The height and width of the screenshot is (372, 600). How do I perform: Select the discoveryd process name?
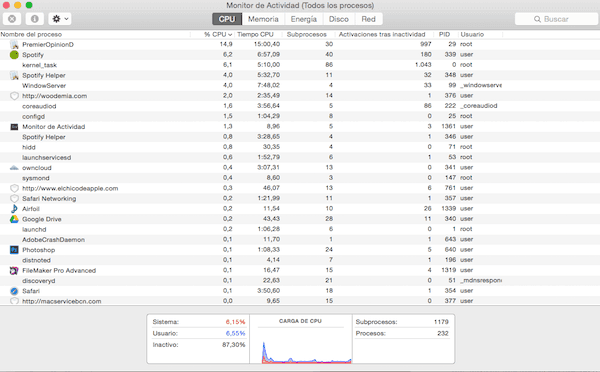click(x=39, y=281)
